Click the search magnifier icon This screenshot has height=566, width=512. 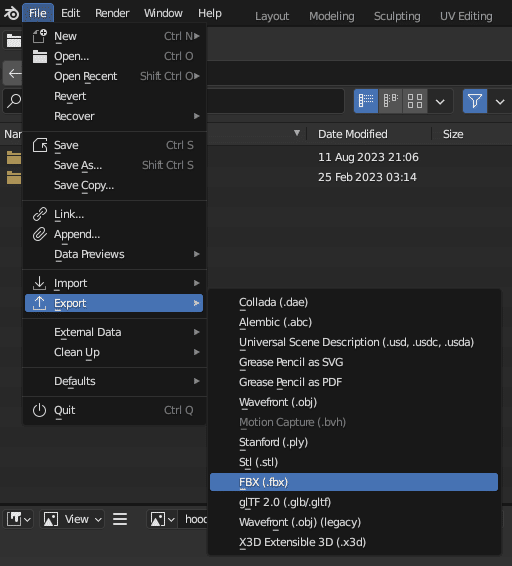coord(14,101)
